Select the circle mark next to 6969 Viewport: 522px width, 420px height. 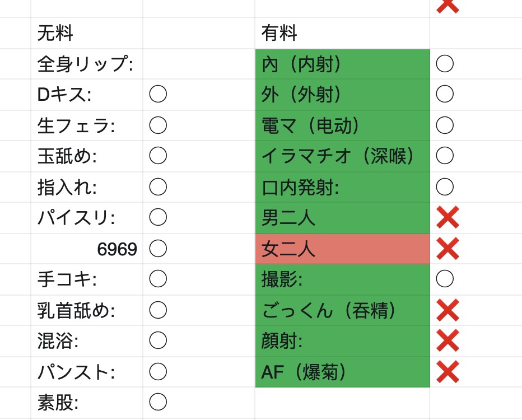point(158,249)
